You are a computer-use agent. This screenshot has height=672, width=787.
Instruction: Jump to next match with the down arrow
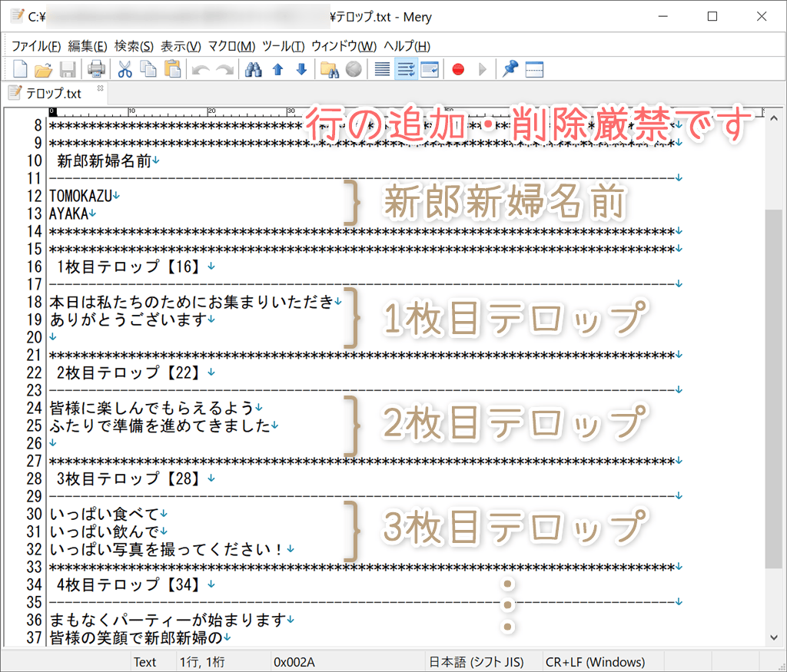point(300,68)
